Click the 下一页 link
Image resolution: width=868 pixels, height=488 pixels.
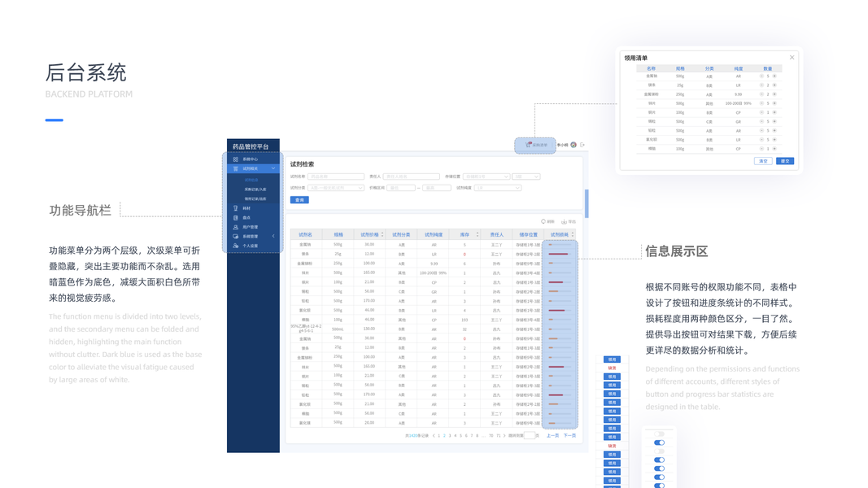(x=569, y=436)
